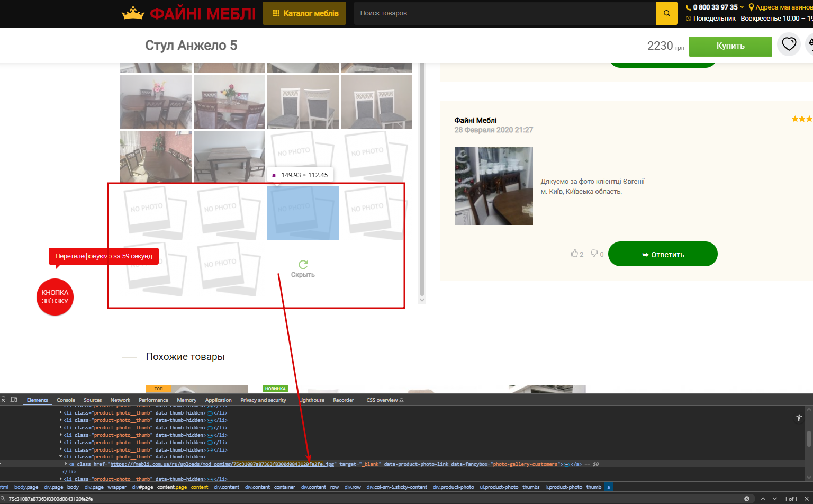Viewport: 813px width, 504px height.
Task: Click the highlighted blue NO PHOTO thumbnail
Action: (303, 213)
